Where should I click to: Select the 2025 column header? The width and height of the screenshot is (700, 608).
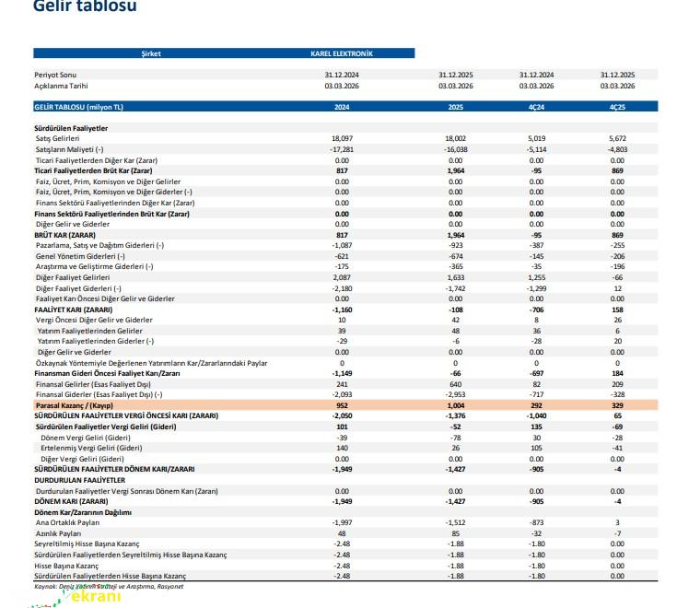click(455, 107)
